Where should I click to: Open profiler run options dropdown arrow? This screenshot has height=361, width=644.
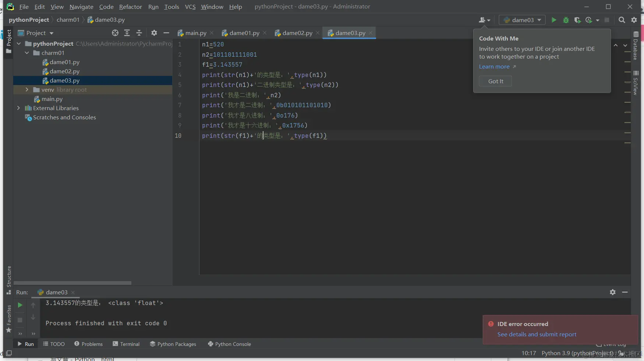click(598, 20)
